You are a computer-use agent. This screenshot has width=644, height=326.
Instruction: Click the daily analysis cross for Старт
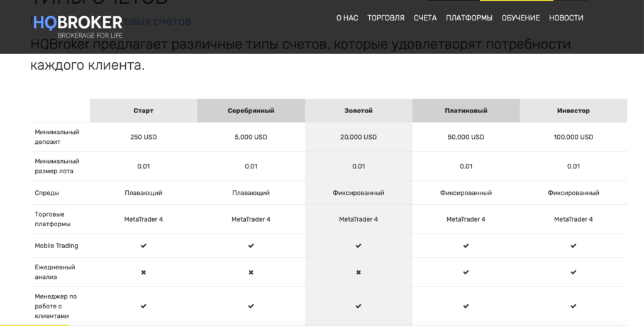pyautogui.click(x=143, y=273)
